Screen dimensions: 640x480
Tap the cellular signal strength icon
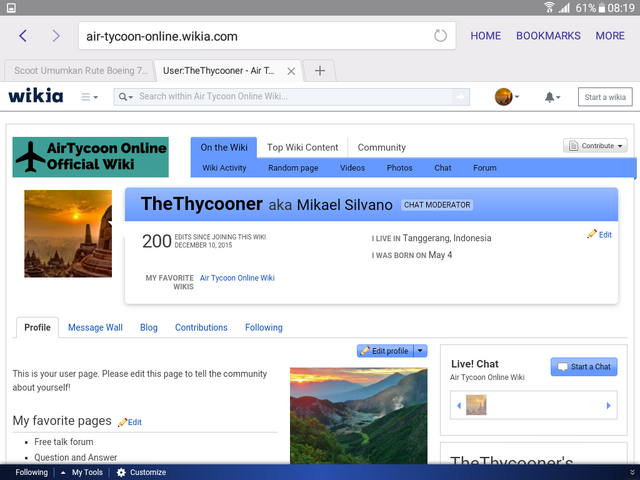click(x=564, y=7)
